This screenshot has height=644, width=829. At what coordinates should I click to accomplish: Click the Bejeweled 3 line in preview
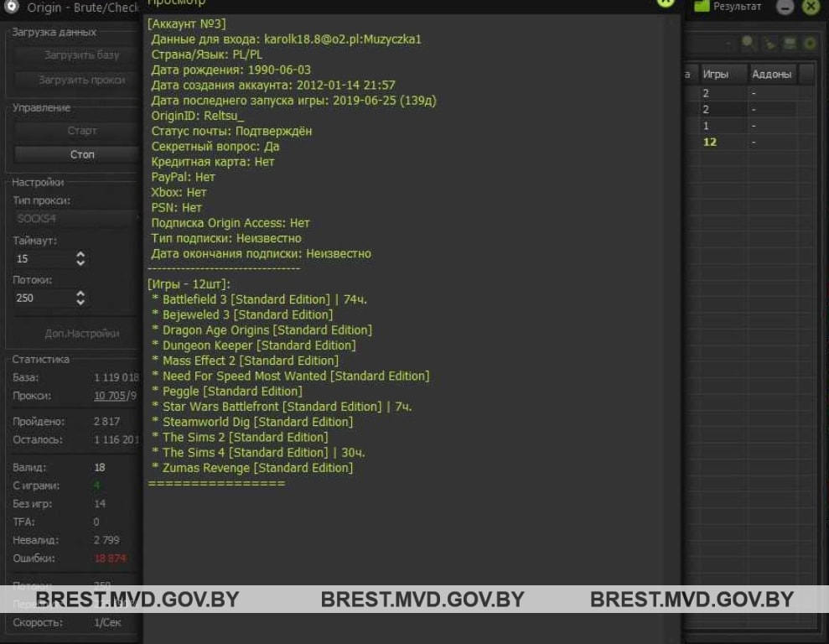pos(242,315)
